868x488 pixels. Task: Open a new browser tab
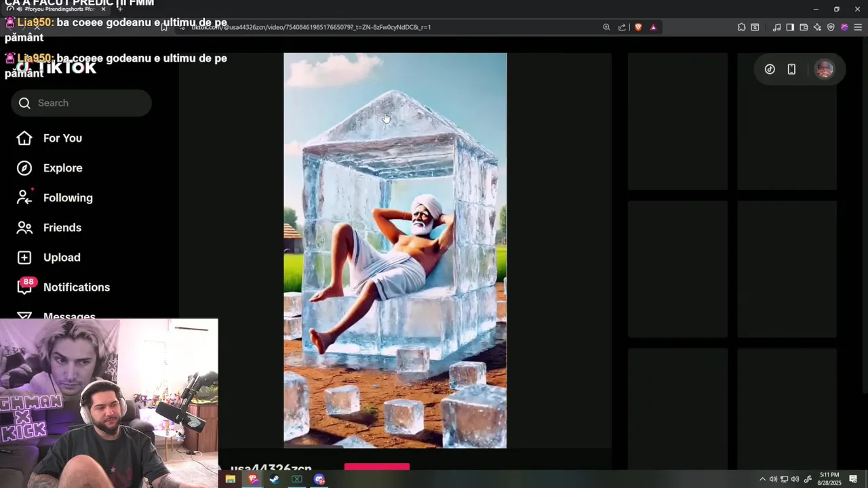point(120,9)
